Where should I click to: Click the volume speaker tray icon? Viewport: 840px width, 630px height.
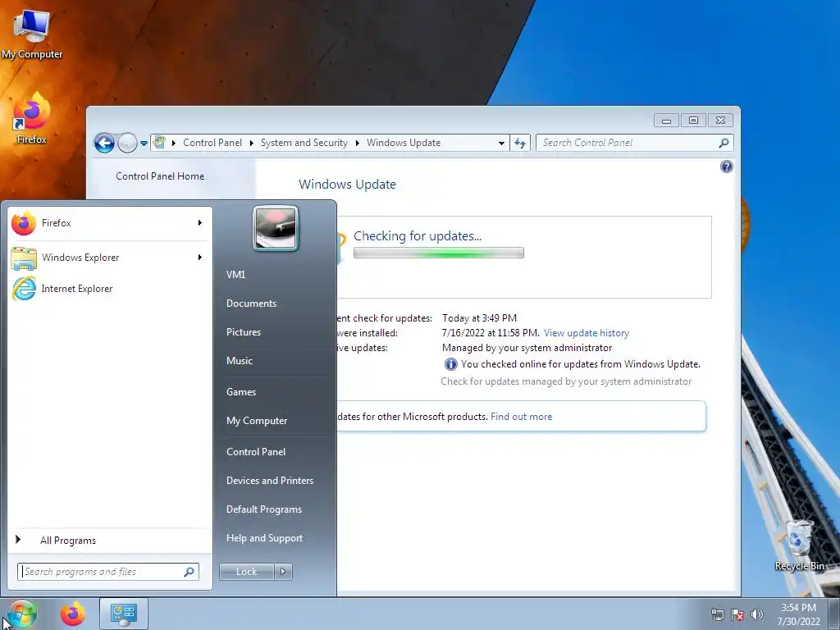pyautogui.click(x=757, y=614)
